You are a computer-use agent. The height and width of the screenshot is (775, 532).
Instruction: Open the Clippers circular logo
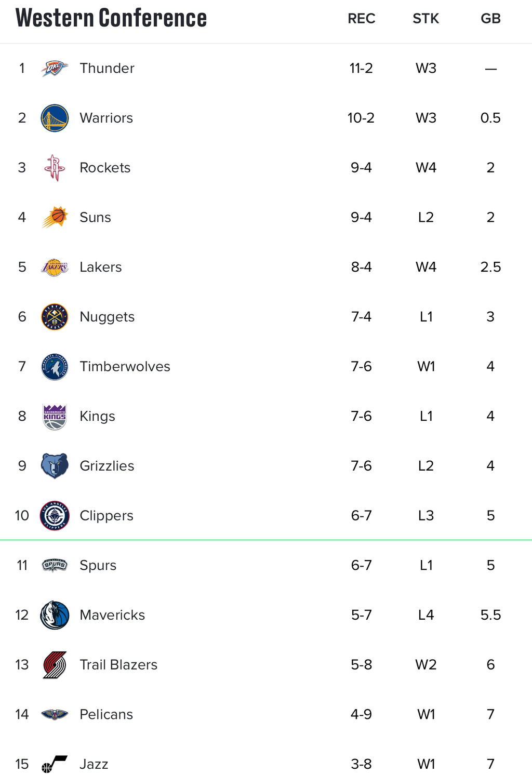55,516
